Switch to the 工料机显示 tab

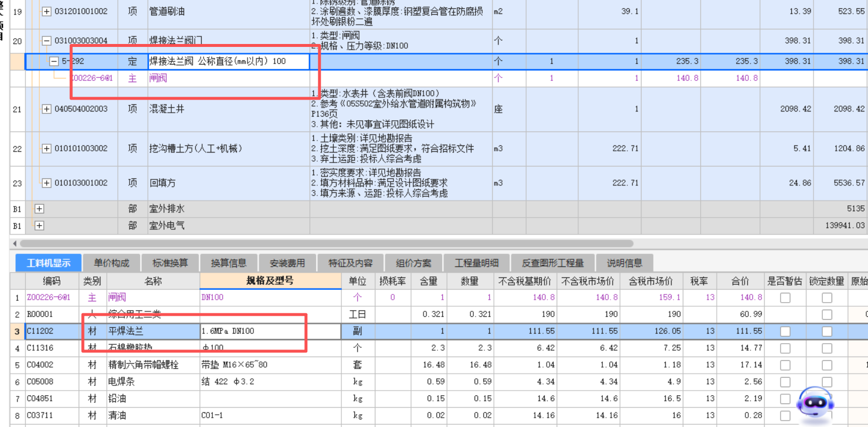point(48,263)
